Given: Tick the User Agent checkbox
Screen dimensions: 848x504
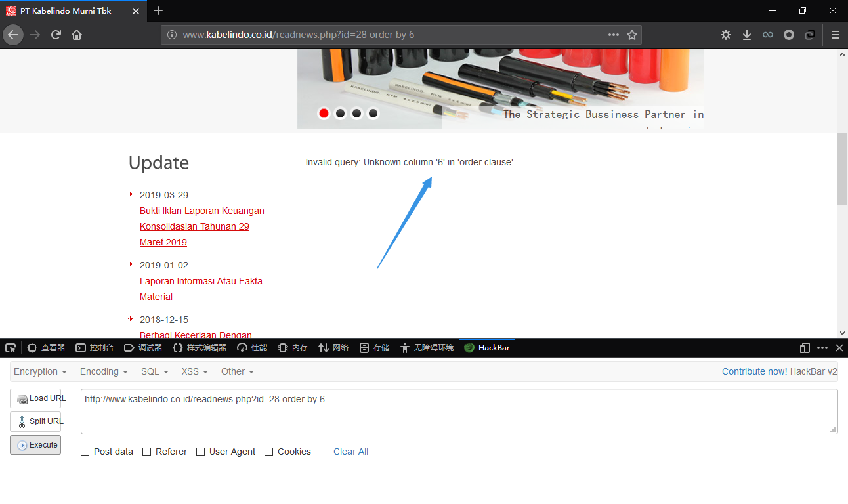Looking at the screenshot, I should [x=201, y=452].
